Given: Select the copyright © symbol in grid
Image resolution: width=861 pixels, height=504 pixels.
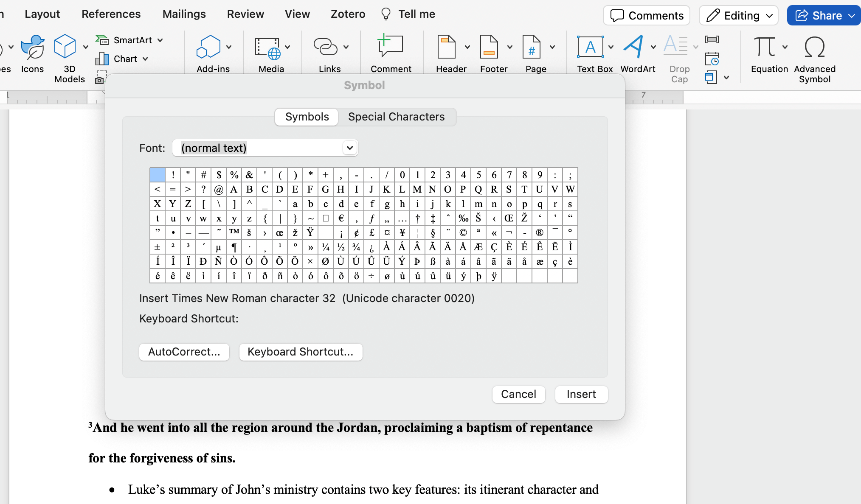Looking at the screenshot, I should tap(463, 232).
